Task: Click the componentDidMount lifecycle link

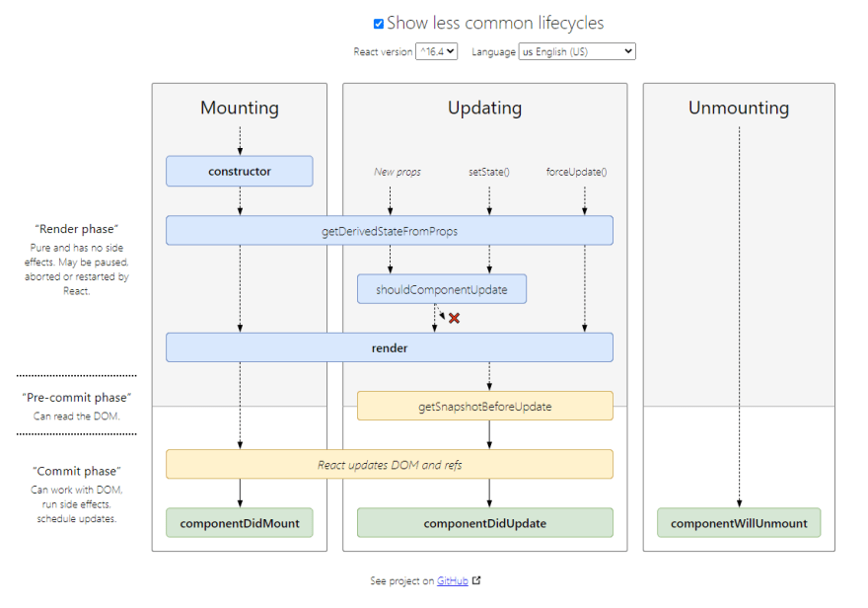Action: (239, 523)
